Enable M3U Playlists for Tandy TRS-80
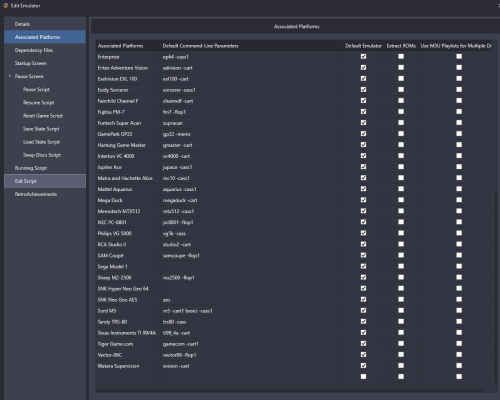500x400 pixels. click(x=459, y=322)
